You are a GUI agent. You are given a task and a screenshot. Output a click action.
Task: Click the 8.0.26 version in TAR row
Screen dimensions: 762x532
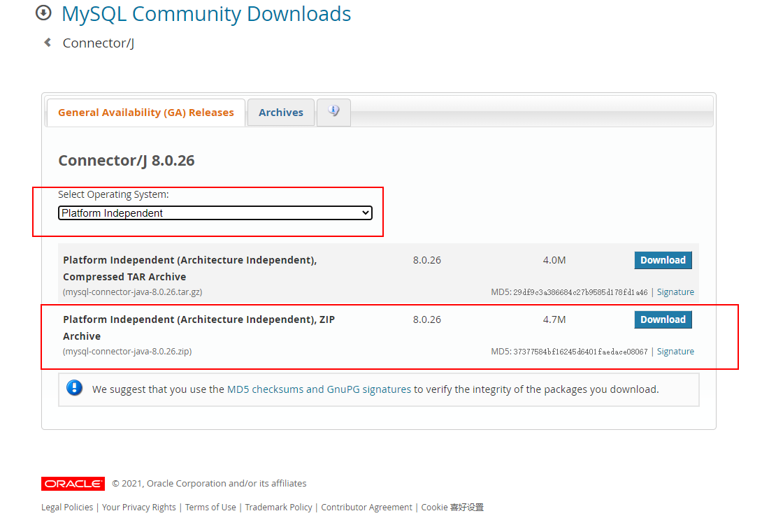(x=426, y=260)
